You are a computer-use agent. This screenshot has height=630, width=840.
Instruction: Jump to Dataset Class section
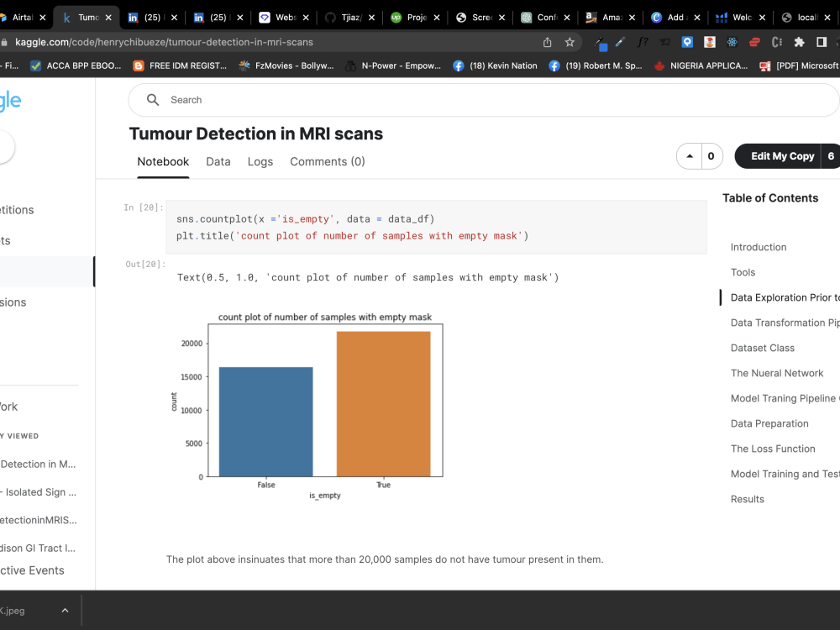(763, 348)
